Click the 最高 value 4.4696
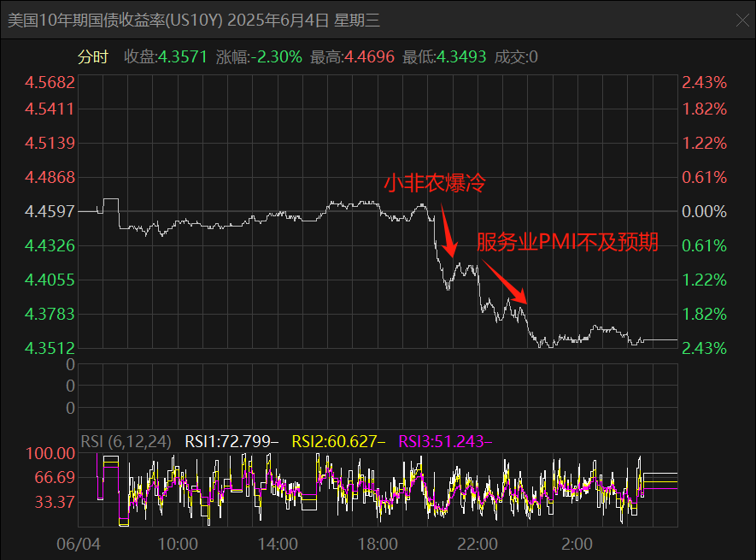The image size is (756, 560). (369, 57)
